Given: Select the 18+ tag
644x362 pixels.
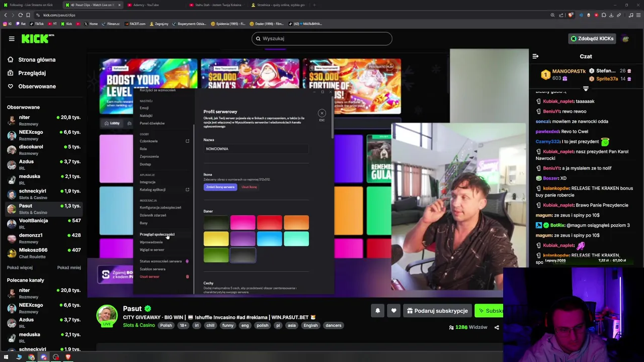Looking at the screenshot, I should point(183,325).
